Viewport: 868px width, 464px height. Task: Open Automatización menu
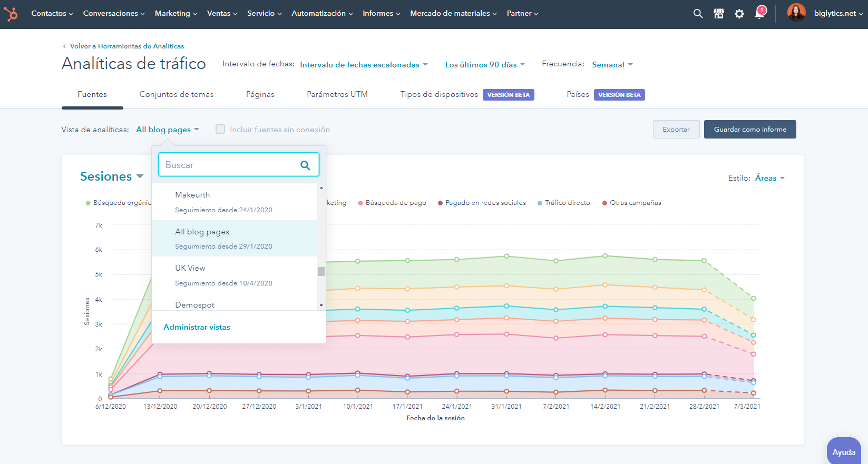[322, 14]
